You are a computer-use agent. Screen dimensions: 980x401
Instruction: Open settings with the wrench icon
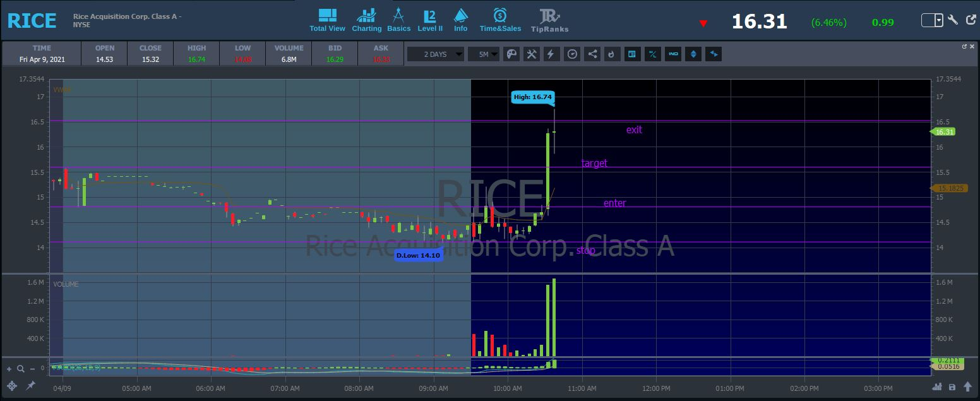point(953,20)
